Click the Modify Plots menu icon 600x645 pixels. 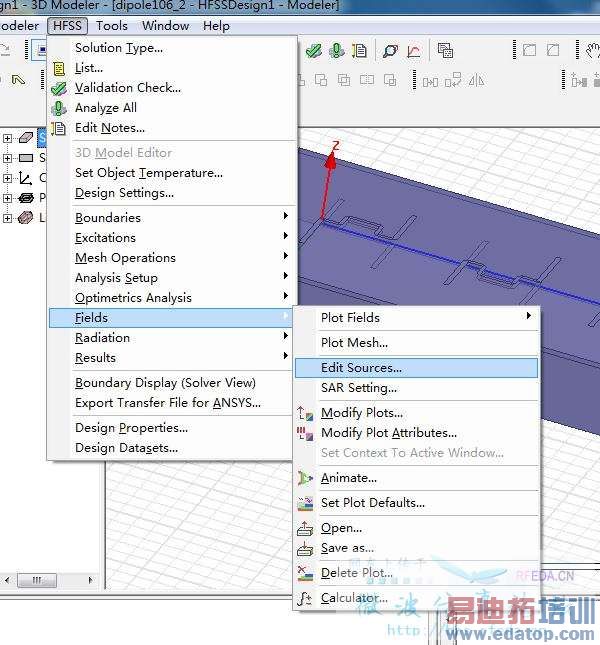pyautogui.click(x=305, y=413)
